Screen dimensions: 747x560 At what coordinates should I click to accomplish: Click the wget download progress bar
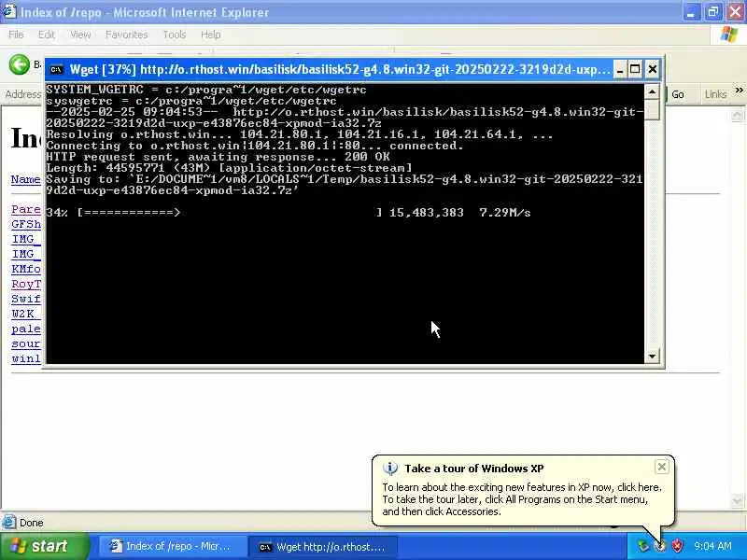tap(230, 213)
